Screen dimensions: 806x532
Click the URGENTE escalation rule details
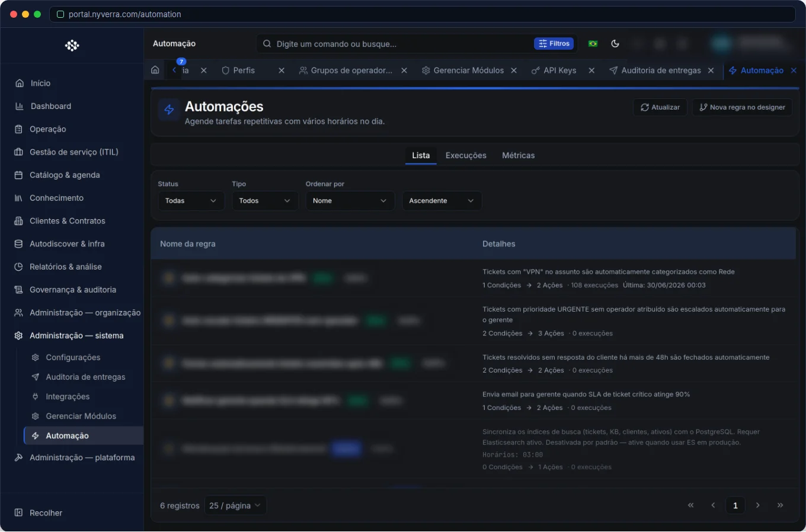tap(634, 321)
